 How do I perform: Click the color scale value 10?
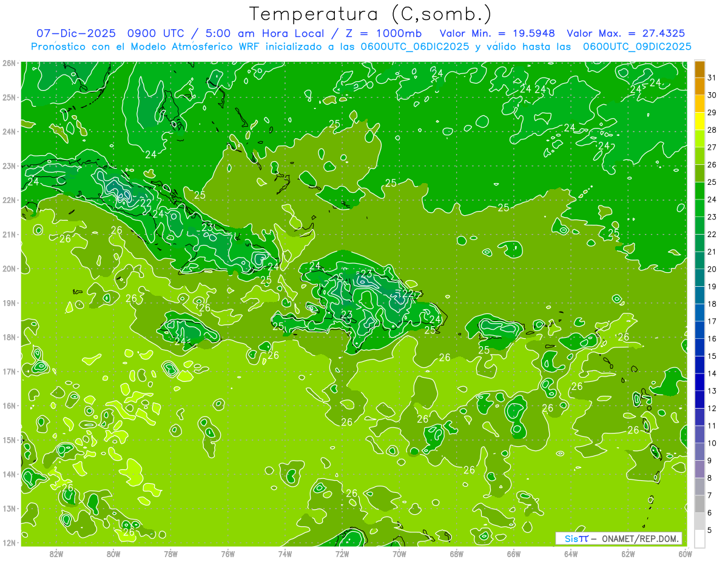tap(712, 443)
